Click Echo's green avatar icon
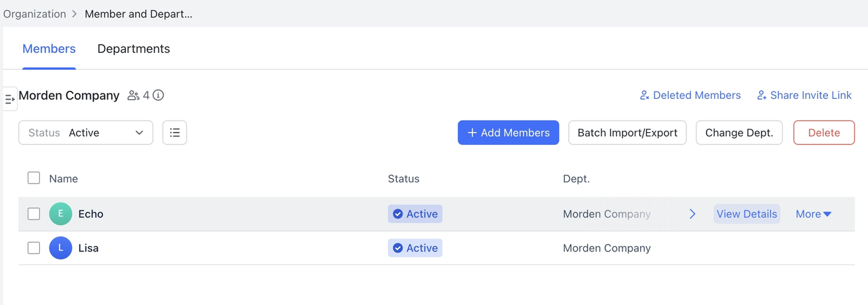 tap(60, 214)
